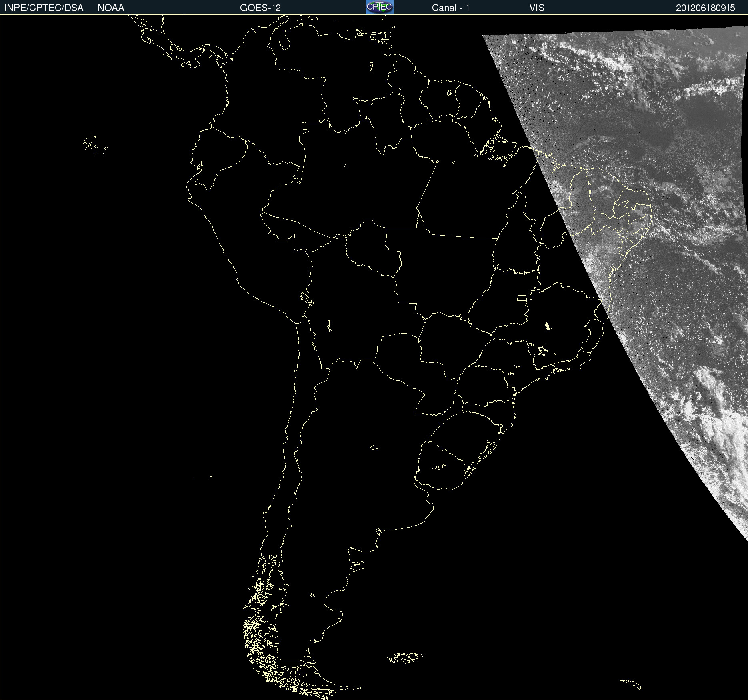The width and height of the screenshot is (748, 700).
Task: Select the Canal - 1 label
Action: click(451, 8)
